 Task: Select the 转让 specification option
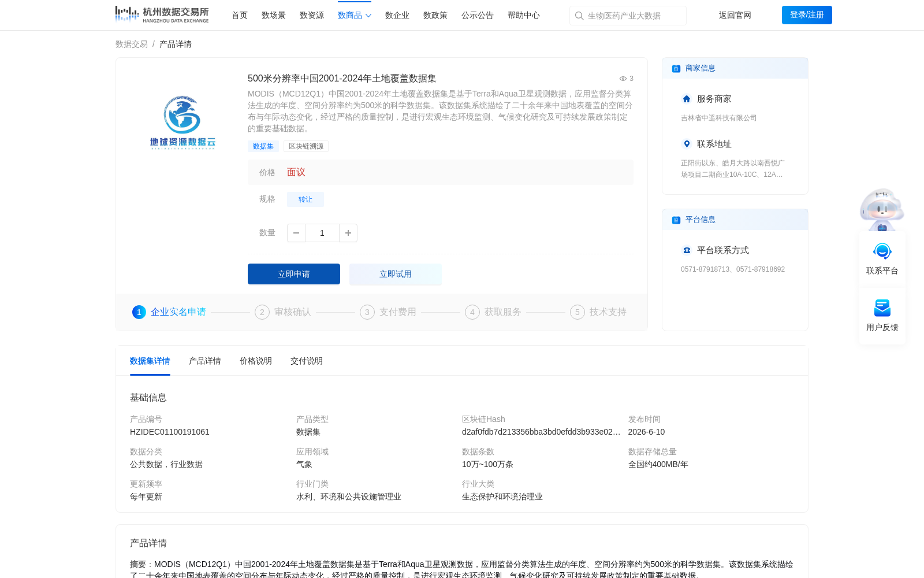(305, 199)
